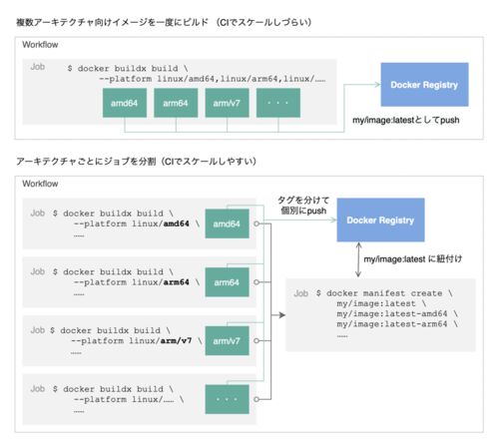Click the circle connector next to lower arm/v7
This screenshot has height=448, width=499.
[x=256, y=340]
